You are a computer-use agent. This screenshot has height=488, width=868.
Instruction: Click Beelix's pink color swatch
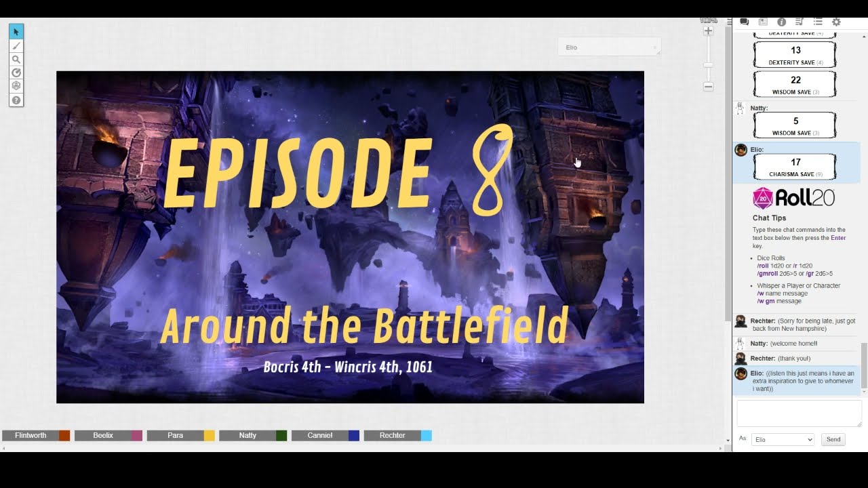pyautogui.click(x=137, y=435)
